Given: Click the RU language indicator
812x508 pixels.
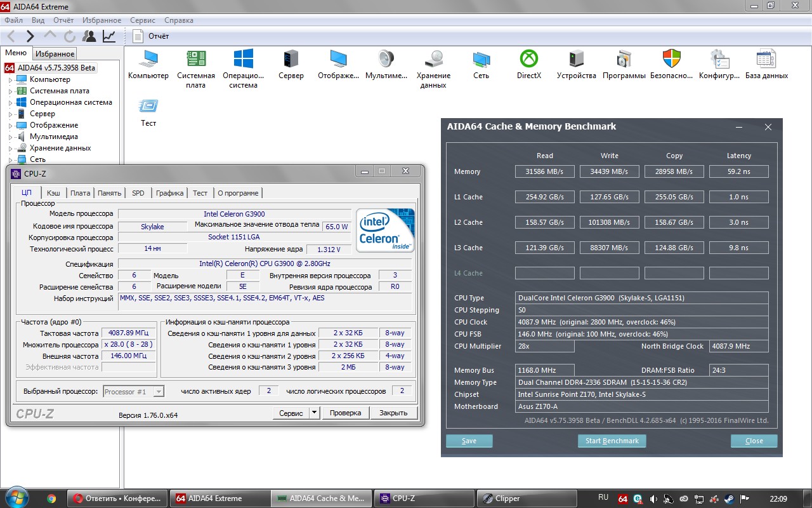Looking at the screenshot, I should (x=603, y=498).
